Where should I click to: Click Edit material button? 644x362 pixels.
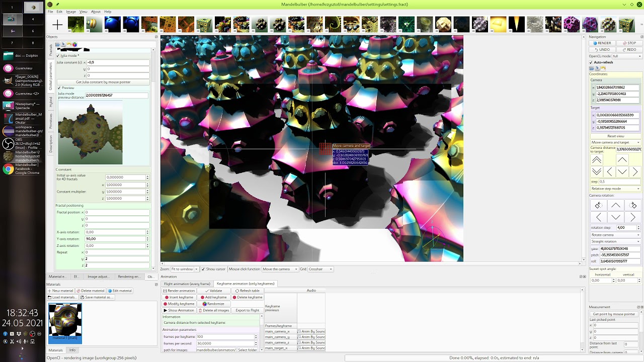120,291
